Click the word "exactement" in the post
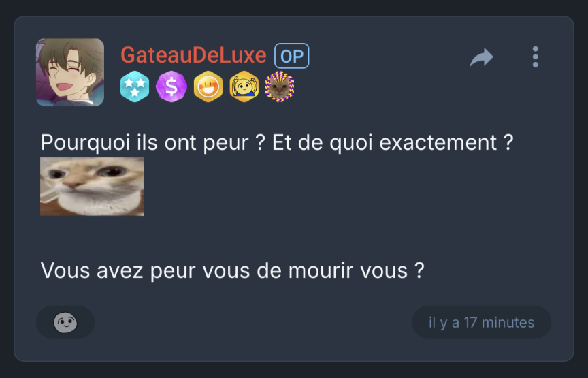Screen dimensions: 588x378 point(438,142)
